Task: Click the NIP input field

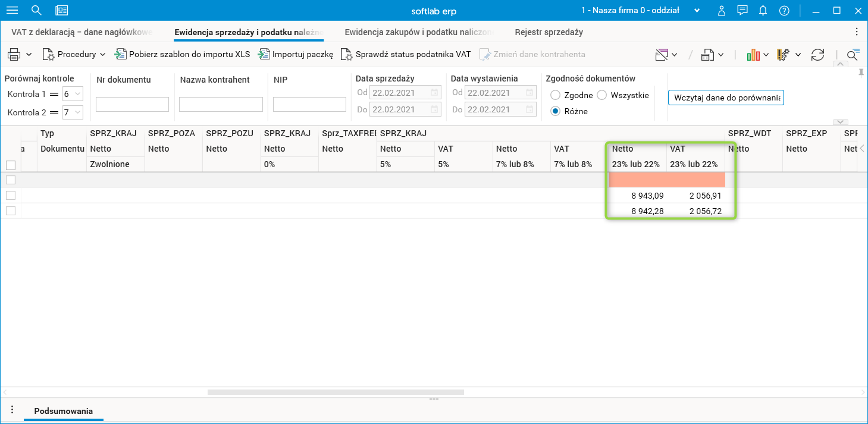Action: tap(309, 105)
